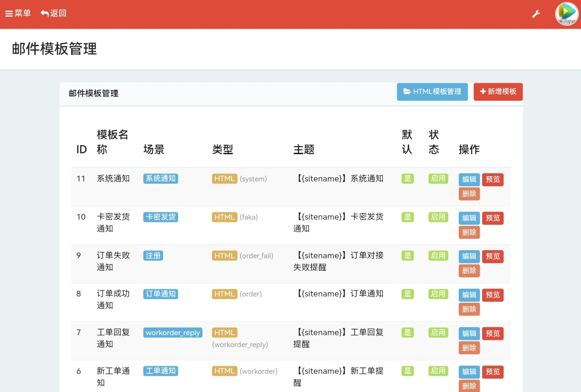The image size is (581, 392).
Task: Delete the 订单成功通知 template
Action: [x=469, y=309]
